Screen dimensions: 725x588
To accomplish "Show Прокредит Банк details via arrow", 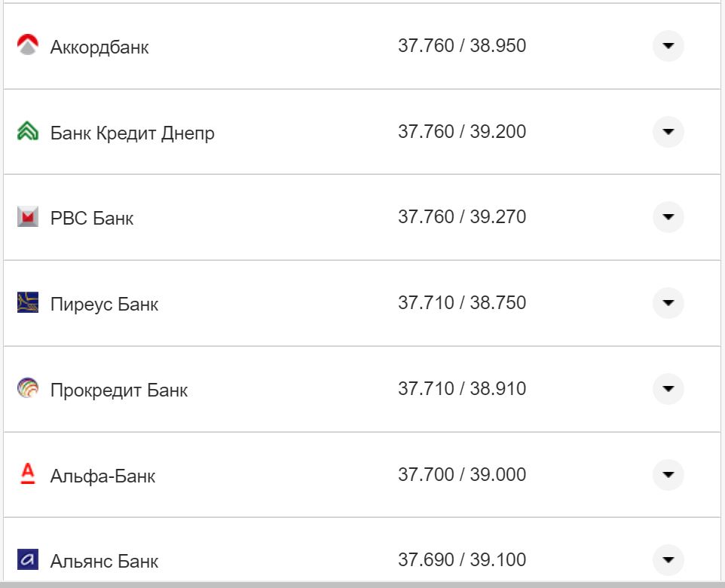I will tap(668, 389).
